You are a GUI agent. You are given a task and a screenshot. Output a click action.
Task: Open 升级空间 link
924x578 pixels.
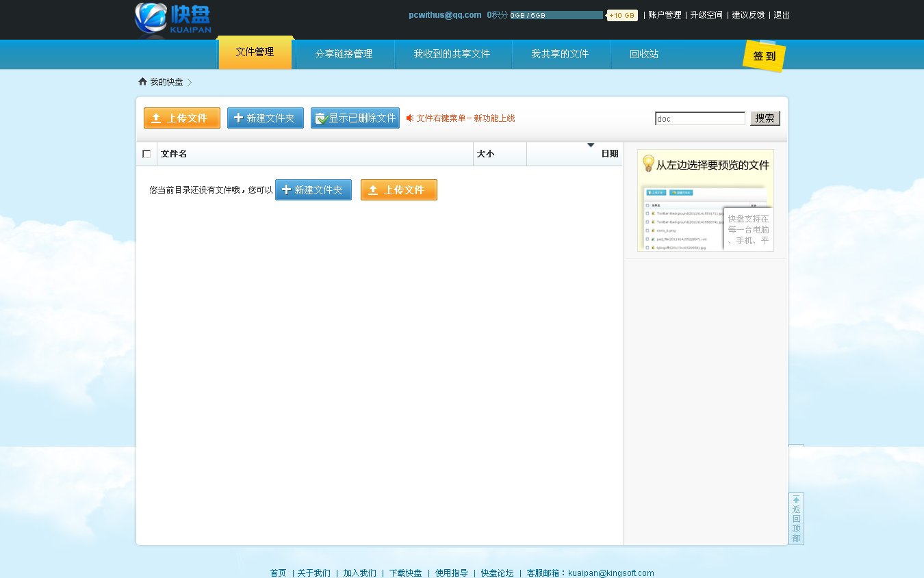click(x=706, y=15)
